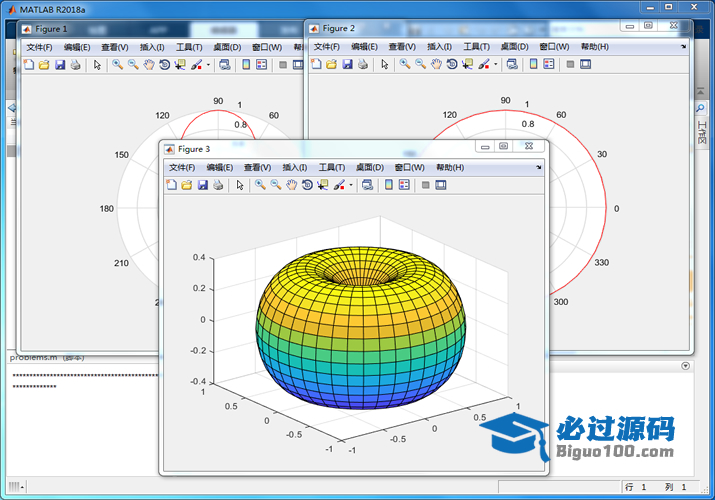Screen dimensions: 715x500
Task: Open file via folder icon in Figure 1
Action: click(x=44, y=65)
